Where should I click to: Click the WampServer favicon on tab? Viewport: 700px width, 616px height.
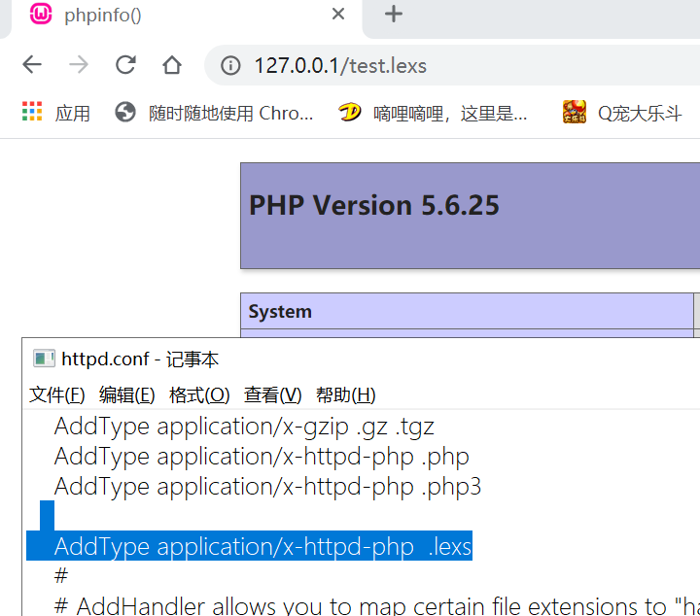pyautogui.click(x=41, y=14)
